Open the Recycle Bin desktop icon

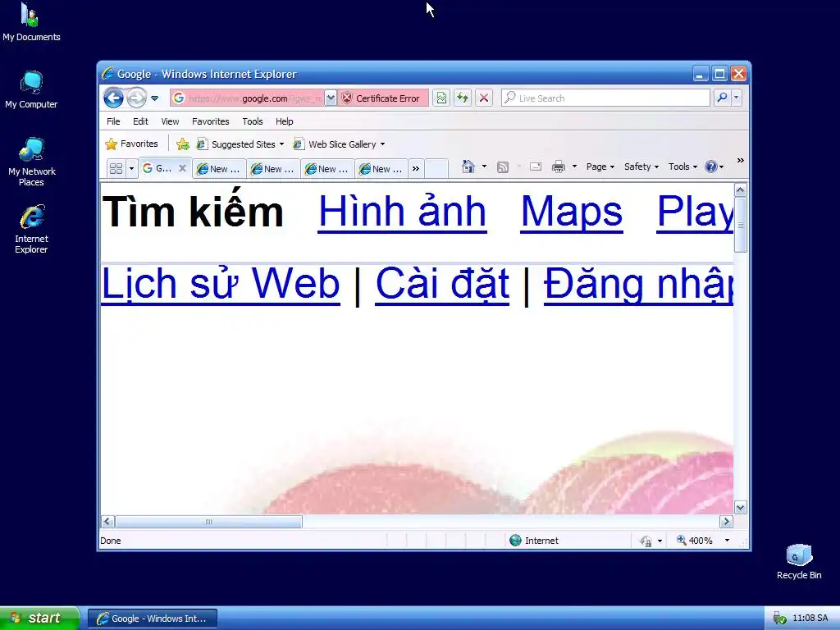799,561
